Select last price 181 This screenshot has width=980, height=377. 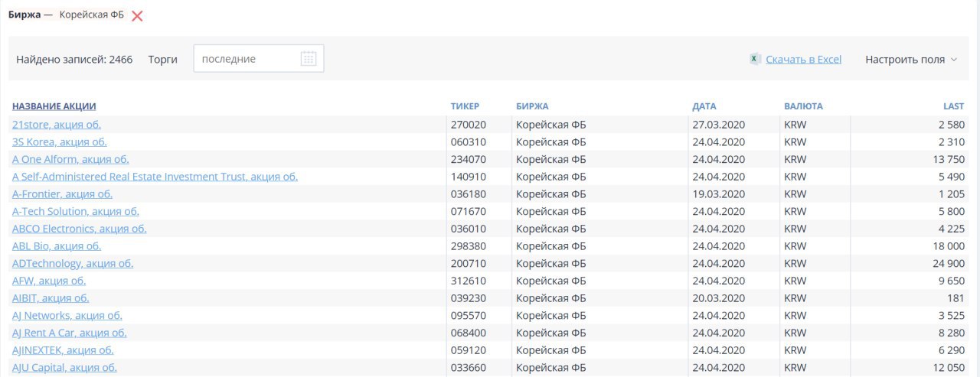(x=957, y=298)
